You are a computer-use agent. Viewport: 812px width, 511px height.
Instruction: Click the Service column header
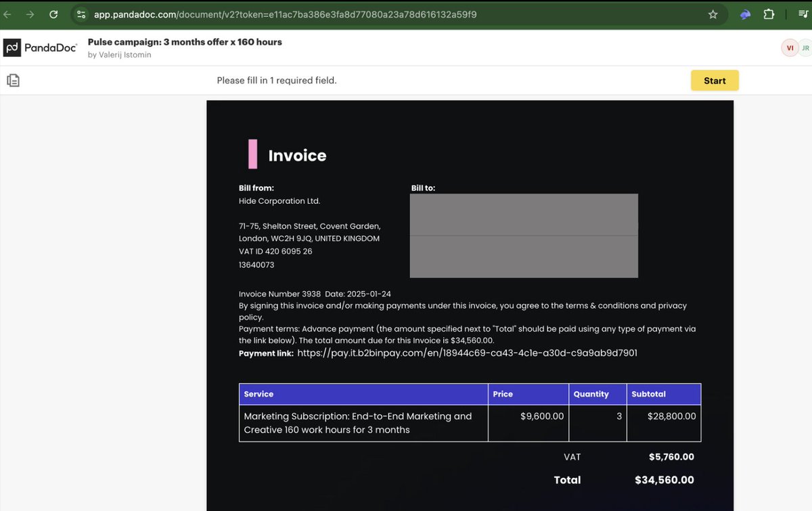(x=363, y=394)
